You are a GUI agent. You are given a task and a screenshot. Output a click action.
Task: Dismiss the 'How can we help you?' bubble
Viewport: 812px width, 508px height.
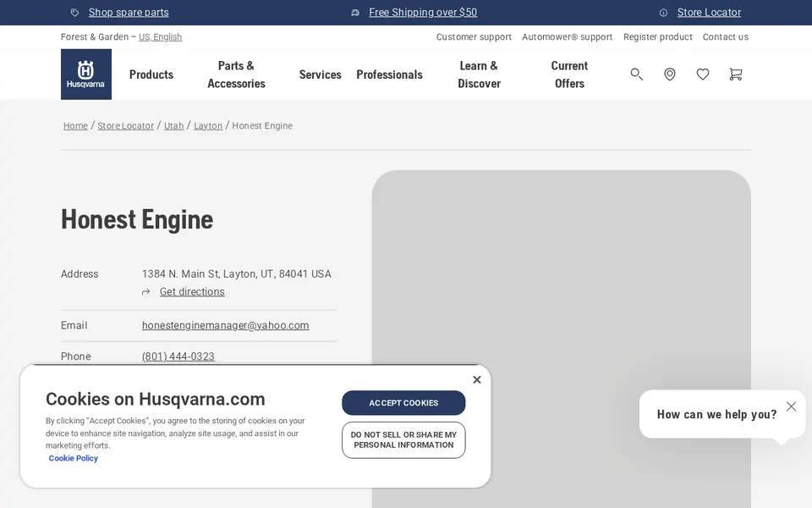[x=792, y=406]
